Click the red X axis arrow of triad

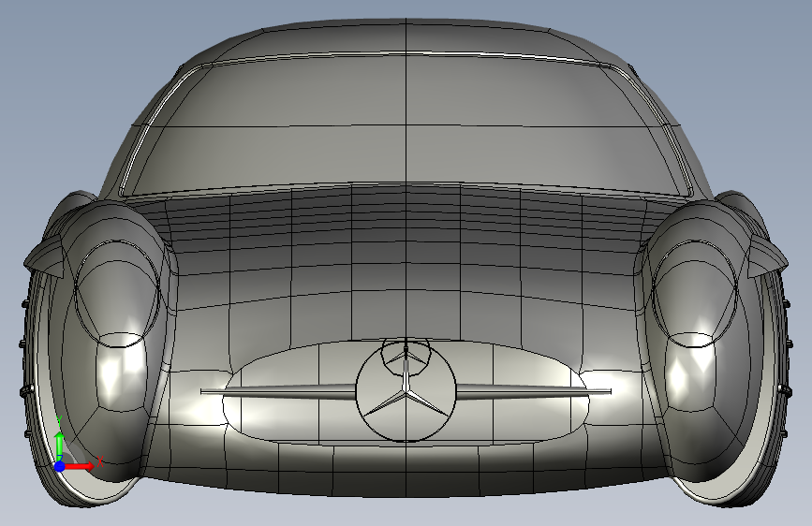coord(81,466)
